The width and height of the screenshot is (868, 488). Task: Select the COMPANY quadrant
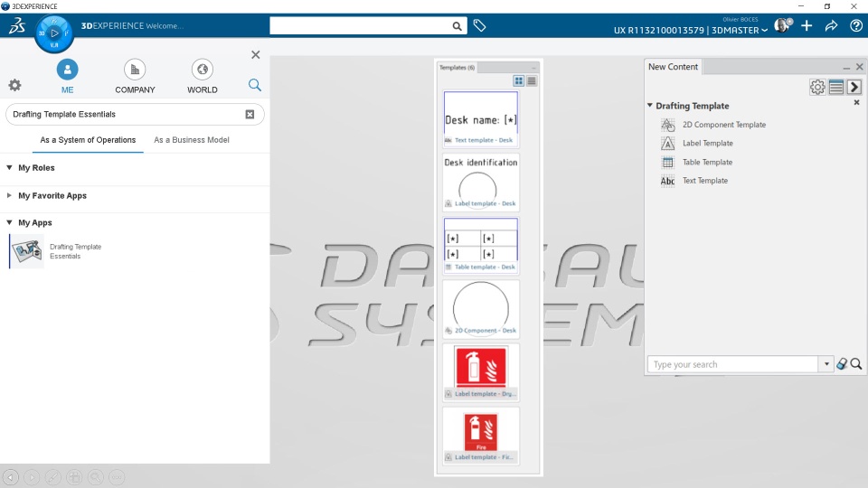pyautogui.click(x=135, y=76)
